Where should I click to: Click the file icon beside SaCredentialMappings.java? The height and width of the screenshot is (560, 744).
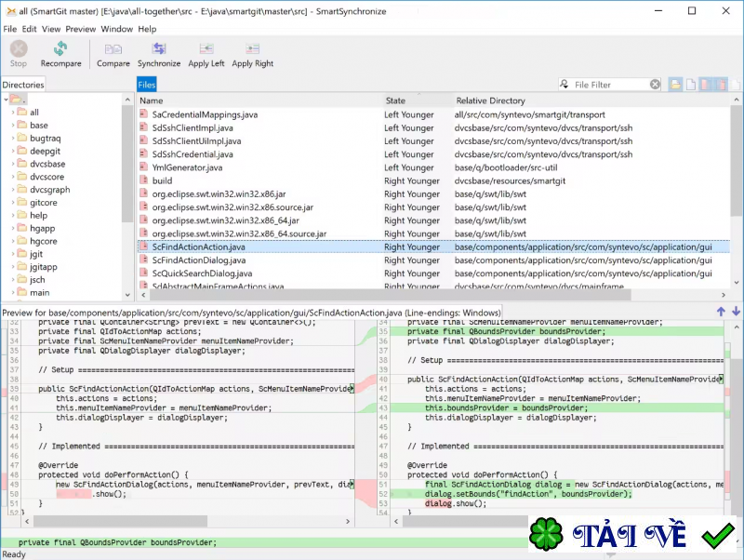pos(144,113)
